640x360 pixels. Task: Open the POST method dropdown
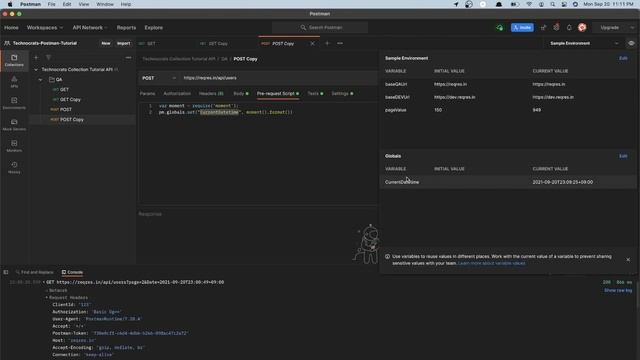tap(159, 78)
